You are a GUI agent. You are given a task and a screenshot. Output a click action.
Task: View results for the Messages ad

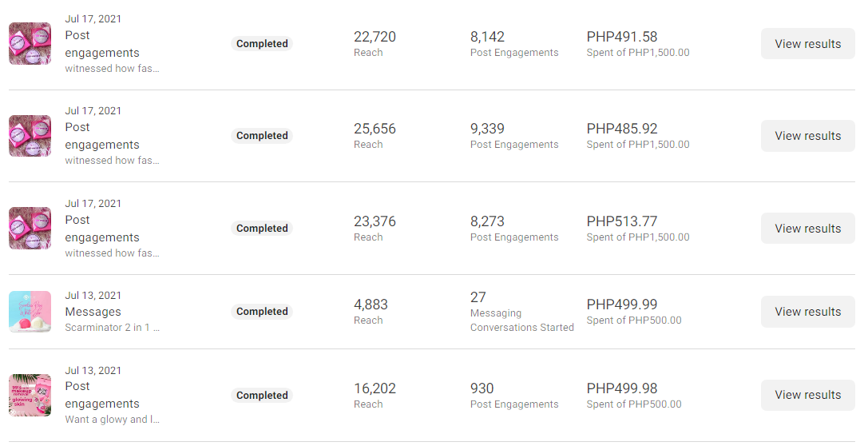tap(807, 312)
